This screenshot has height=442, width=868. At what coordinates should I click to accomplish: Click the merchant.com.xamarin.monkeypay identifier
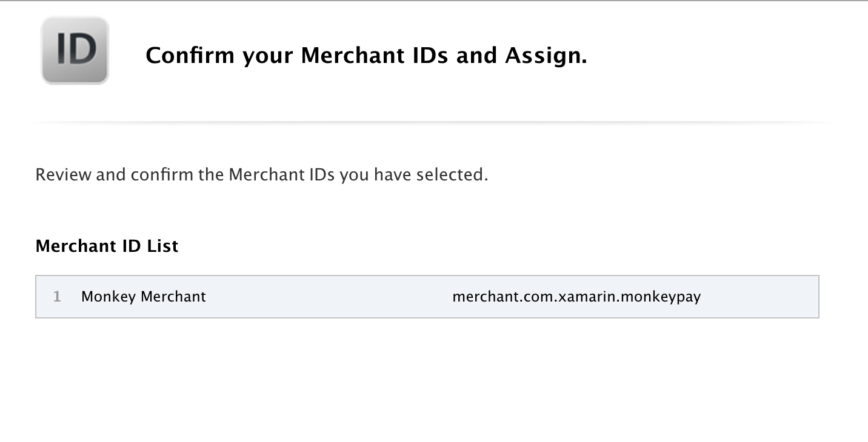[576, 297]
